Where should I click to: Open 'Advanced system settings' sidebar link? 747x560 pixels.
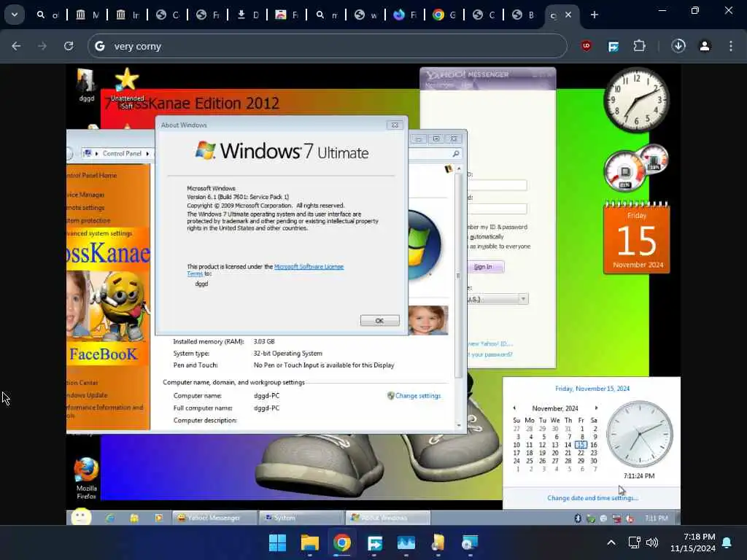tap(99, 233)
